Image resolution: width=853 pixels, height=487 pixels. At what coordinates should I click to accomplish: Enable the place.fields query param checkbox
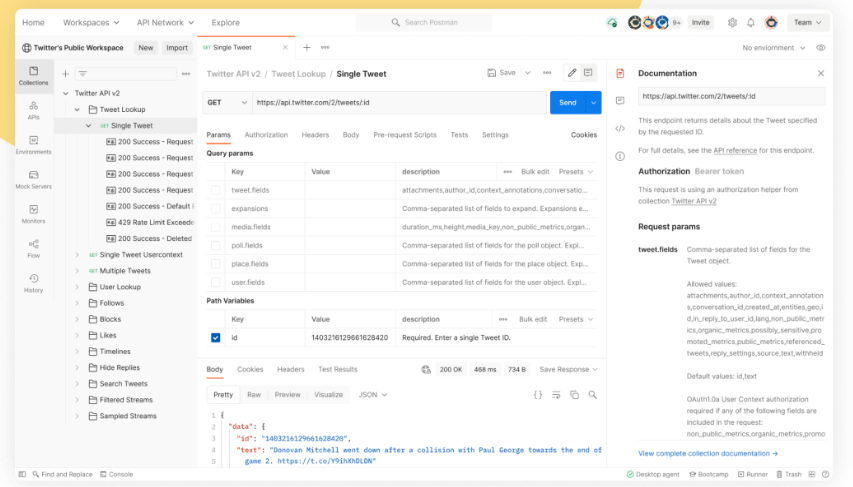(x=215, y=264)
